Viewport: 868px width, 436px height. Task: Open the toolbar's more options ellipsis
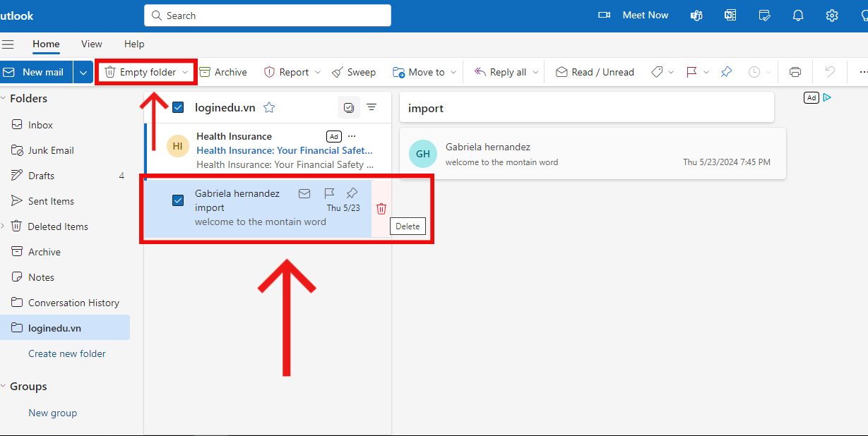863,72
